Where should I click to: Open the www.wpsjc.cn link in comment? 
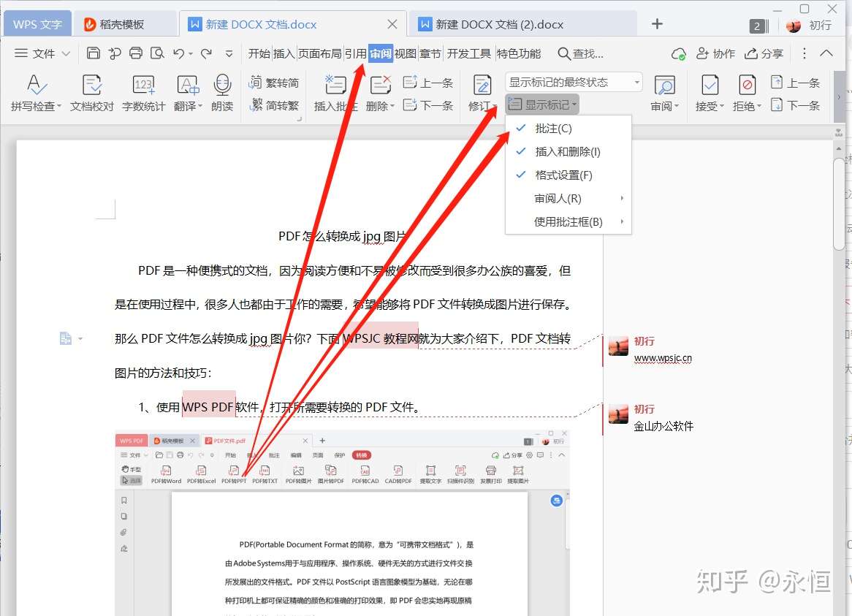663,358
